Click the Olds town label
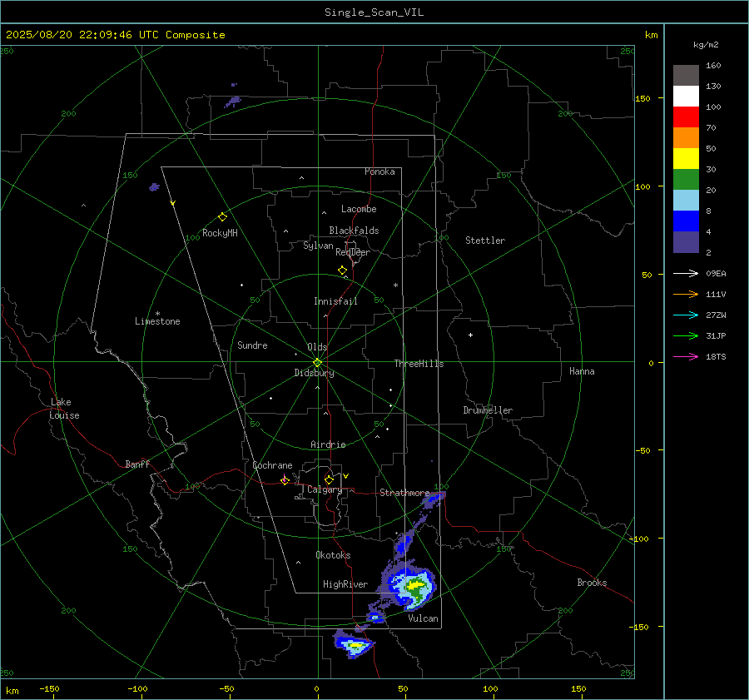The width and height of the screenshot is (749, 700). pos(317,347)
